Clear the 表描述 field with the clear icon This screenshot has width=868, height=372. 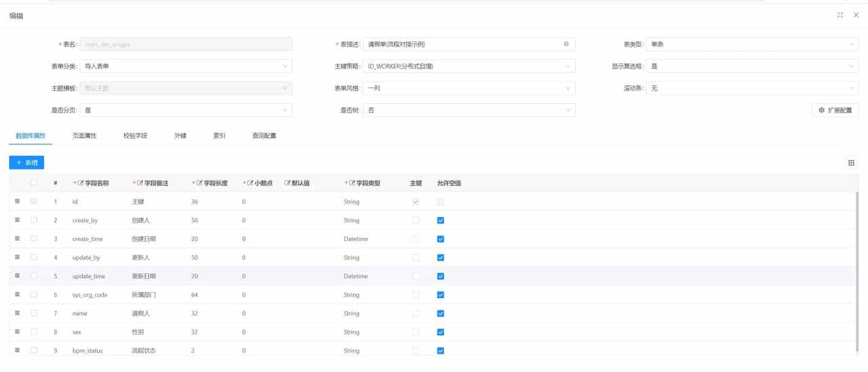coord(566,44)
